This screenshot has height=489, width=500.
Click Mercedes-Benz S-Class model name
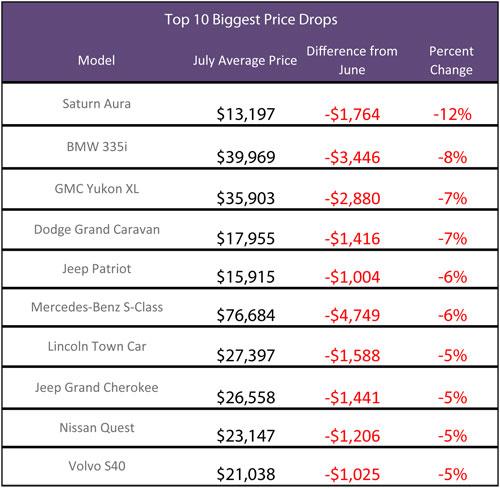pos(97,307)
